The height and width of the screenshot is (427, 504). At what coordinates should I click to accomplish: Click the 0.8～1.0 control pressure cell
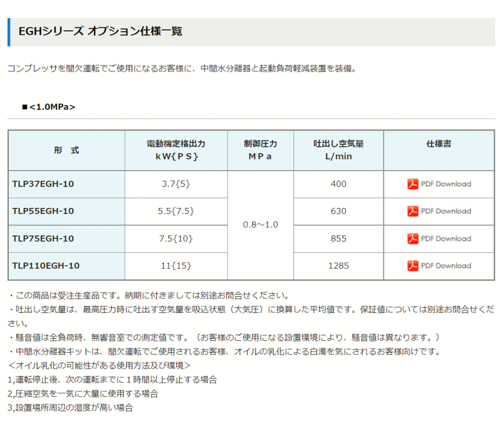(260, 225)
